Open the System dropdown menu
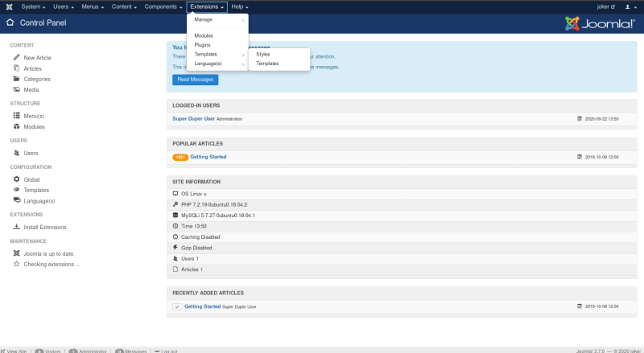 tap(33, 6)
